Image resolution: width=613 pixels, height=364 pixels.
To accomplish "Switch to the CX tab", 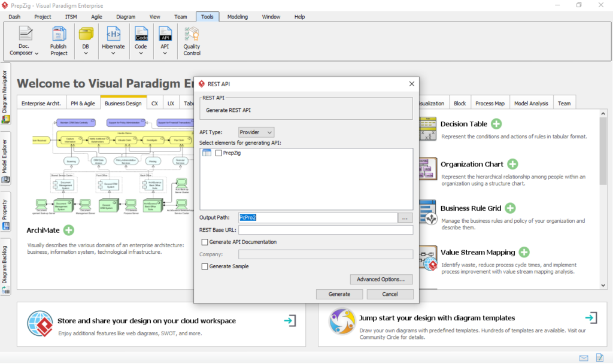I will [x=154, y=103].
